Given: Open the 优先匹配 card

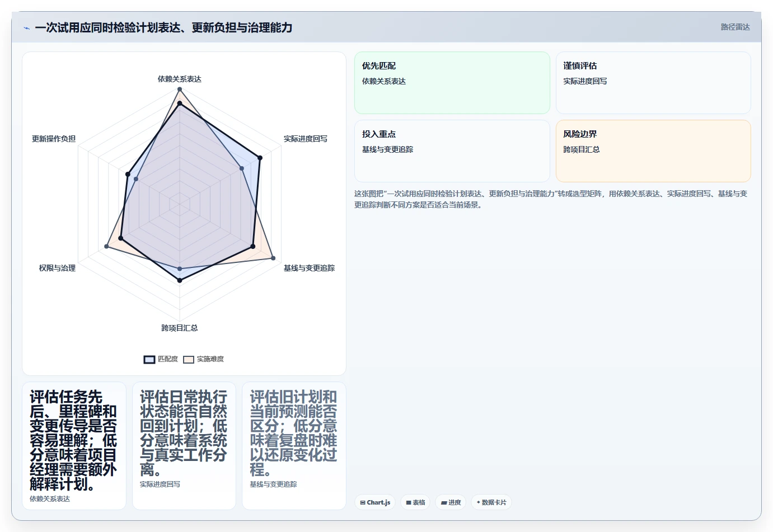Looking at the screenshot, I should 452,83.
